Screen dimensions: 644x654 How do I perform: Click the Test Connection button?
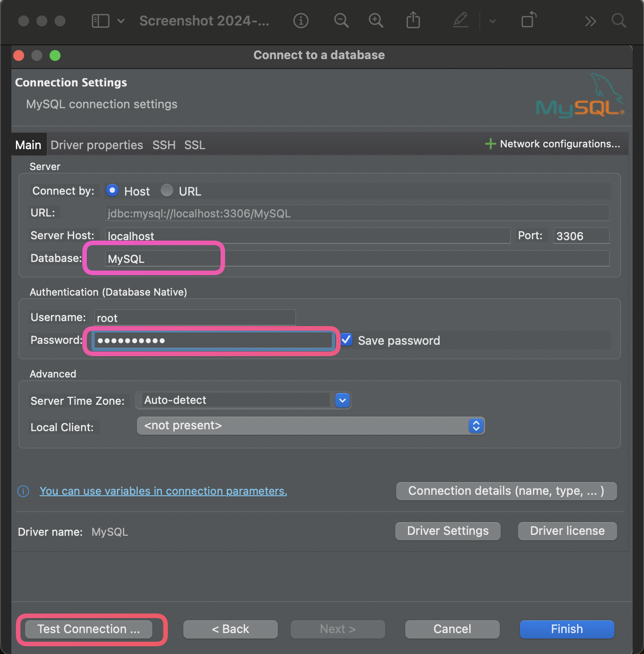89,629
